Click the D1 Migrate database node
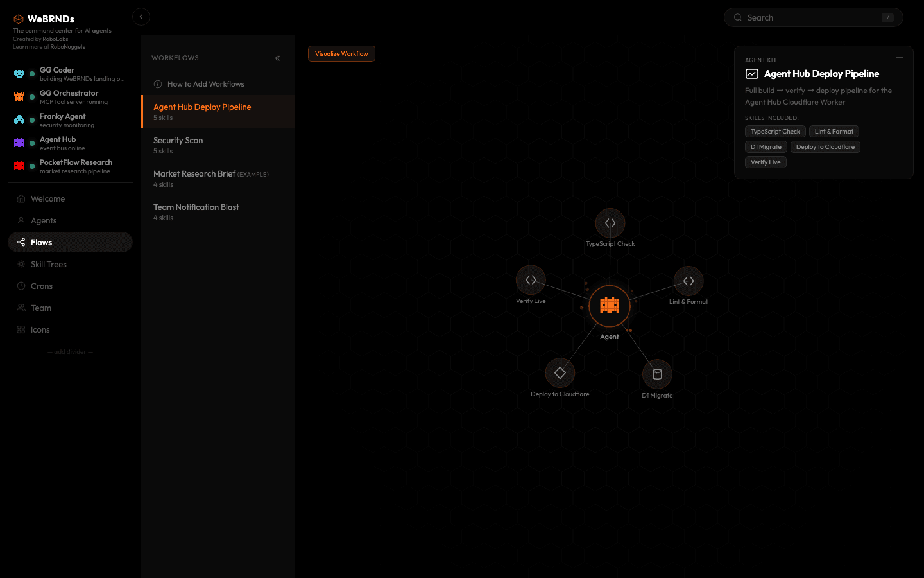Screen dimensions: 924x578 coord(657,374)
